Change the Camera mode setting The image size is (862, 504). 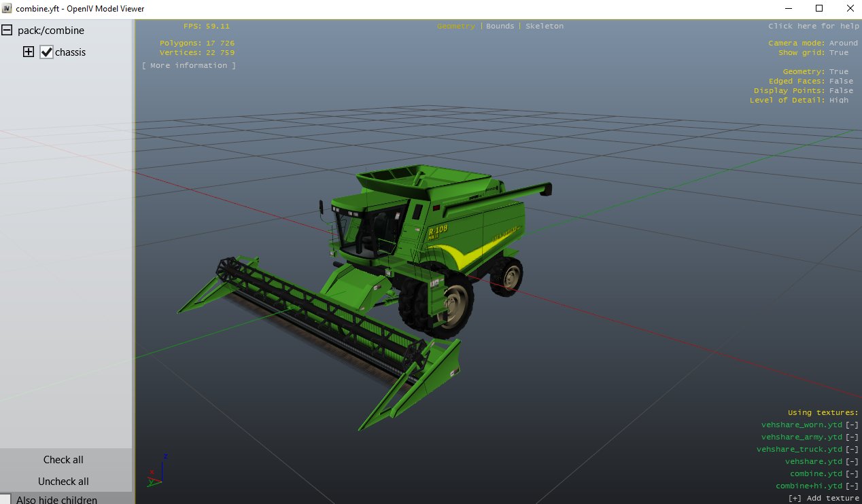[844, 43]
